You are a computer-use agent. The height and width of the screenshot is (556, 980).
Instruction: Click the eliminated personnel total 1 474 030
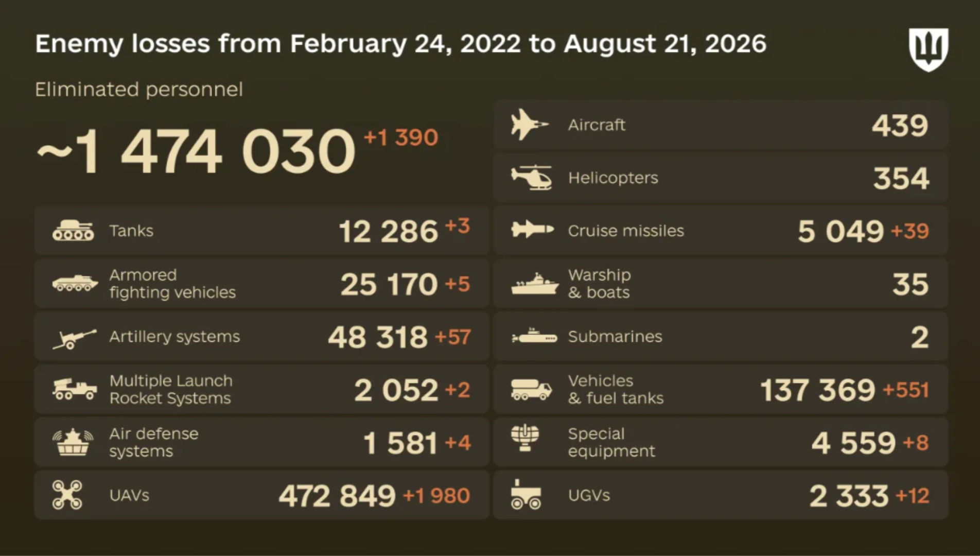coord(196,151)
